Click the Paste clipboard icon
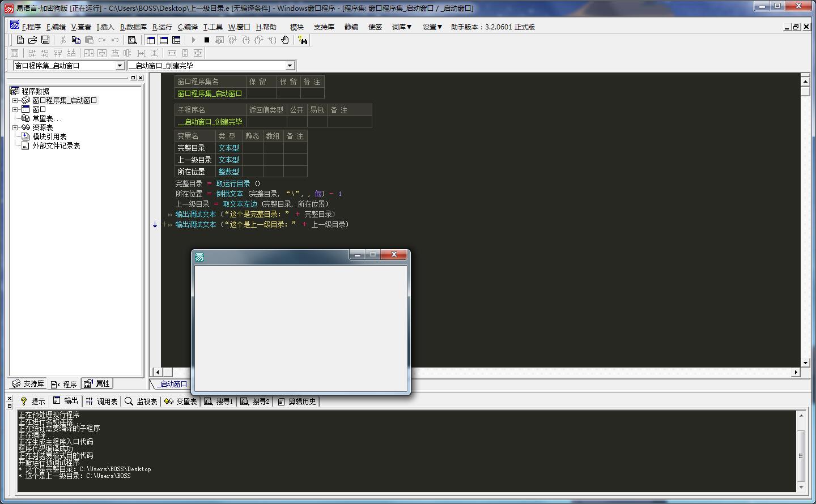The height and width of the screenshot is (504, 816). [89, 40]
